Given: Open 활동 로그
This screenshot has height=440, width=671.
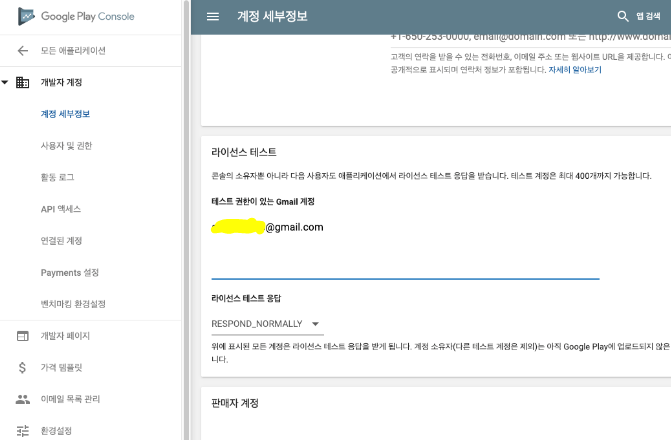Looking at the screenshot, I should pyautogui.click(x=57, y=177).
